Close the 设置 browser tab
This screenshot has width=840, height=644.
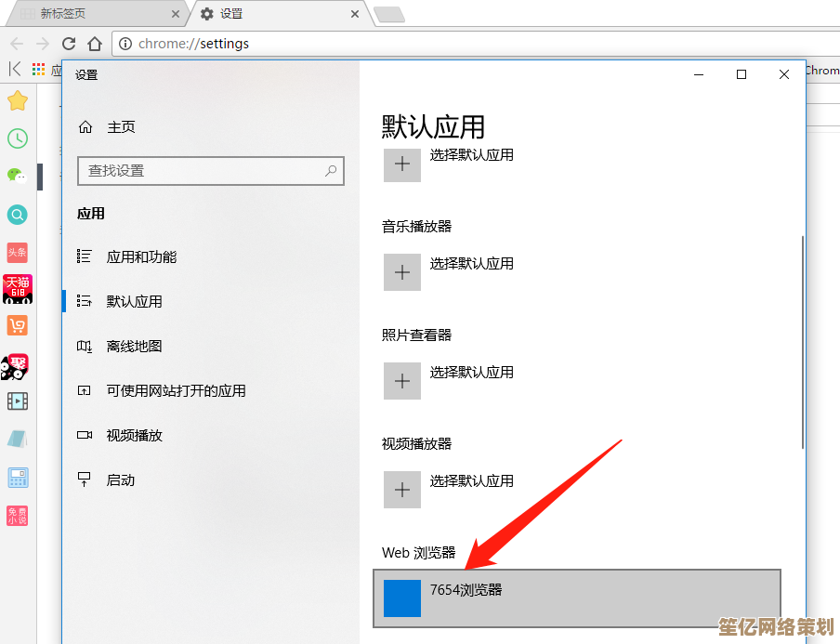[354, 14]
